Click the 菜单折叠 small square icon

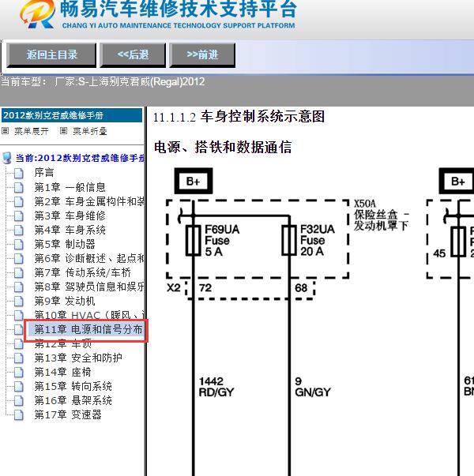(x=63, y=131)
